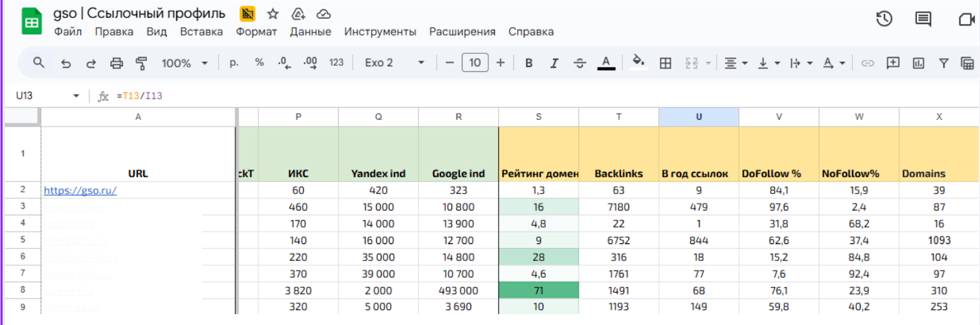Format as currency (р.)
980x325 pixels.
pos(233,63)
